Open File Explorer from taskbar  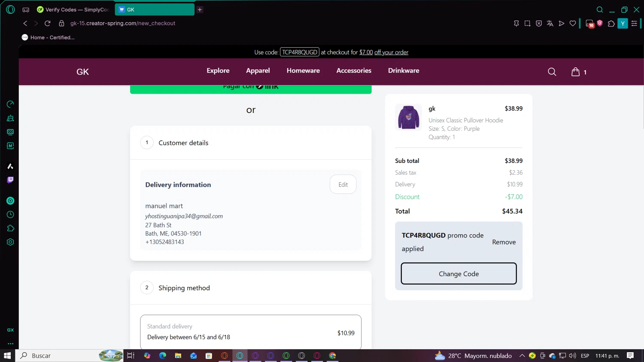[178, 356]
